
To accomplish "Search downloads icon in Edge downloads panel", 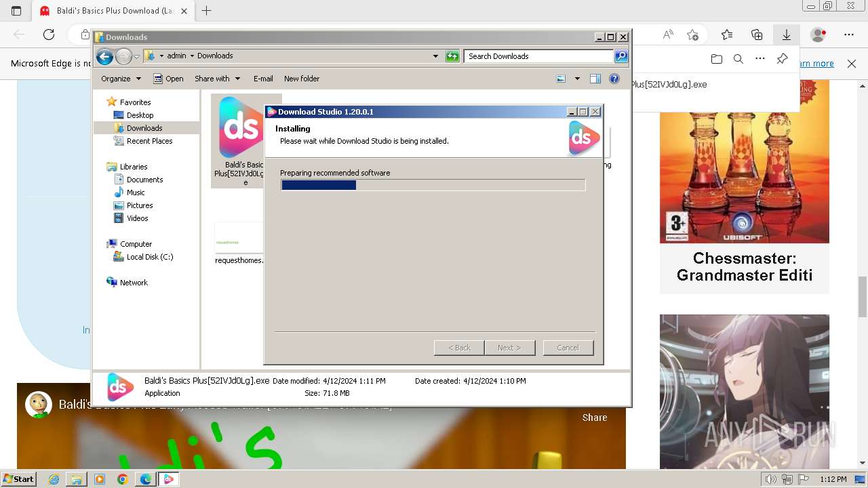I will click(738, 59).
